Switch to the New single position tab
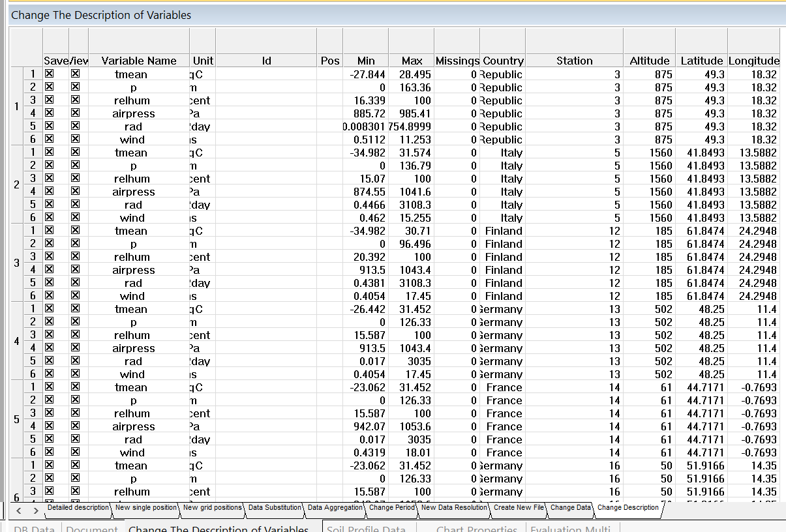The image size is (786, 532). [146, 507]
